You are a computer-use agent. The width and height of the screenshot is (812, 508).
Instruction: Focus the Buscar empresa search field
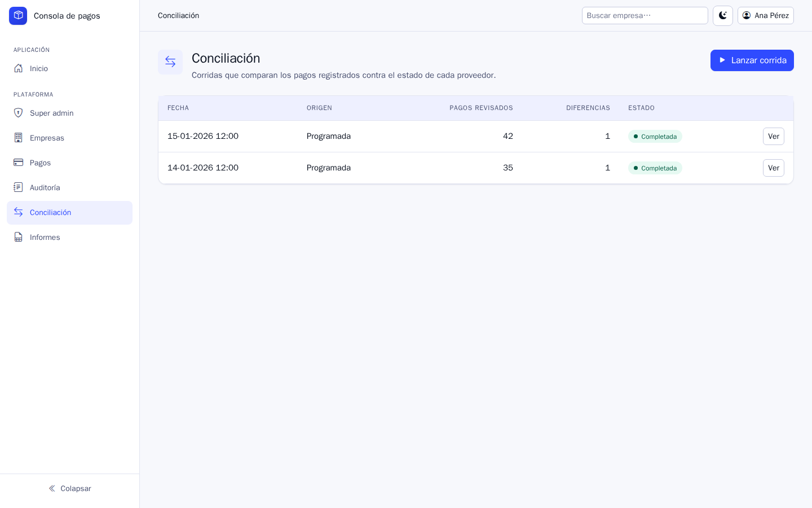pos(645,16)
